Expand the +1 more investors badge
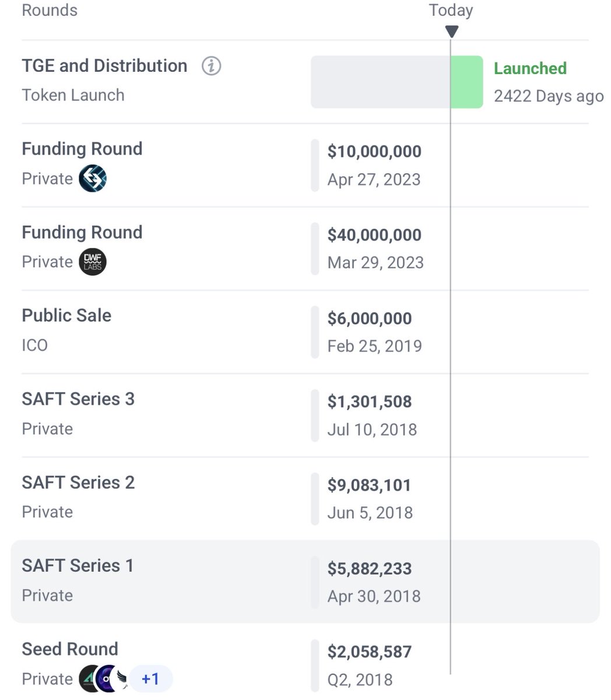 point(150,679)
